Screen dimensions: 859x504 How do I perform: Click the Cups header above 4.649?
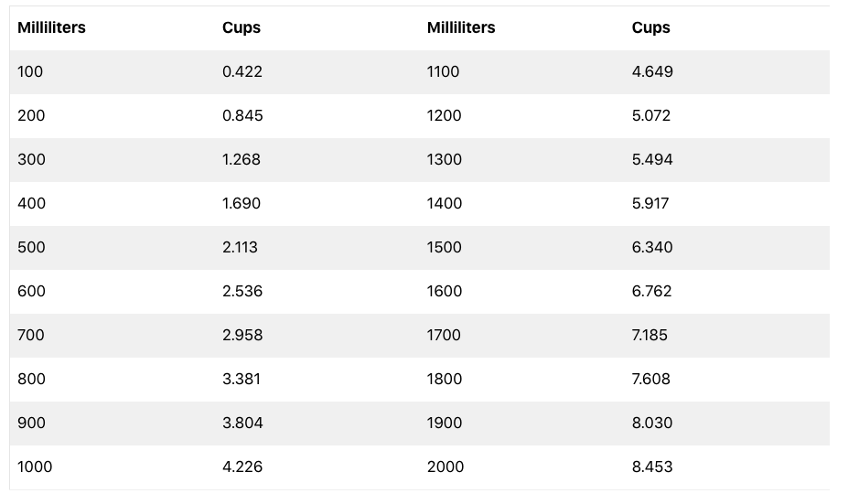point(650,27)
